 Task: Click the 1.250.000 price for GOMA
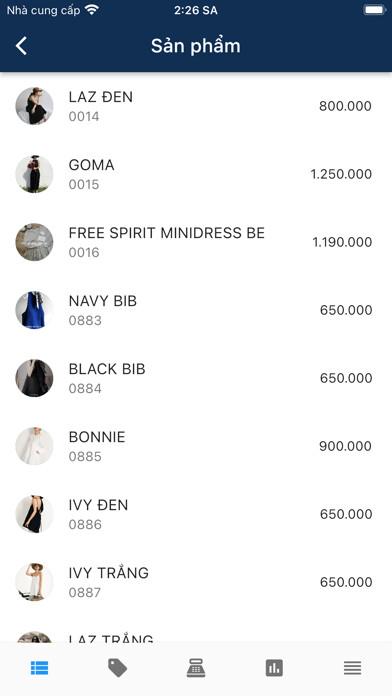tap(341, 174)
